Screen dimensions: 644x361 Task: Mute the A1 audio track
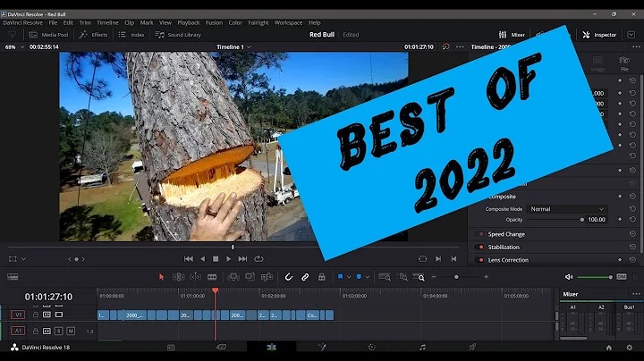click(x=71, y=331)
